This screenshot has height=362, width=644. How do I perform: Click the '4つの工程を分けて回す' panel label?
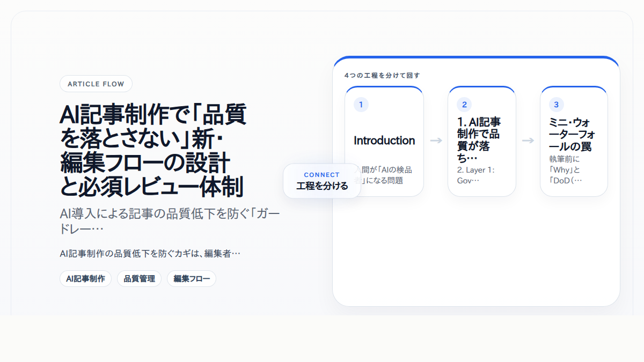pos(382,76)
